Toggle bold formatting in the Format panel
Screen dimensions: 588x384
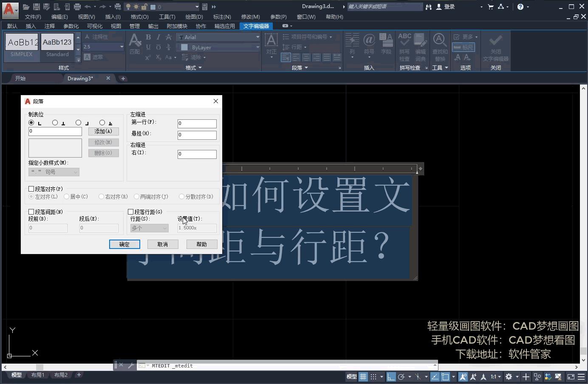point(148,37)
